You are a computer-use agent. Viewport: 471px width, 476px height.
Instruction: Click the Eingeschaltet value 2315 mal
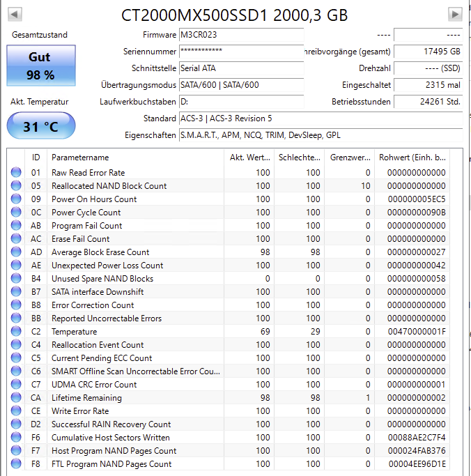click(428, 85)
